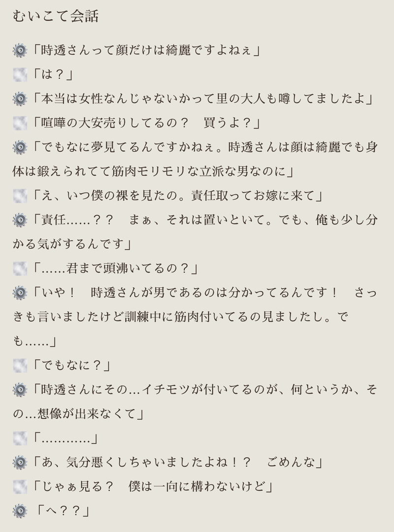Click the text 「じゃぁ見る？ 僕は一向に構わないけど」
This screenshot has height=532, width=394.
152,487
